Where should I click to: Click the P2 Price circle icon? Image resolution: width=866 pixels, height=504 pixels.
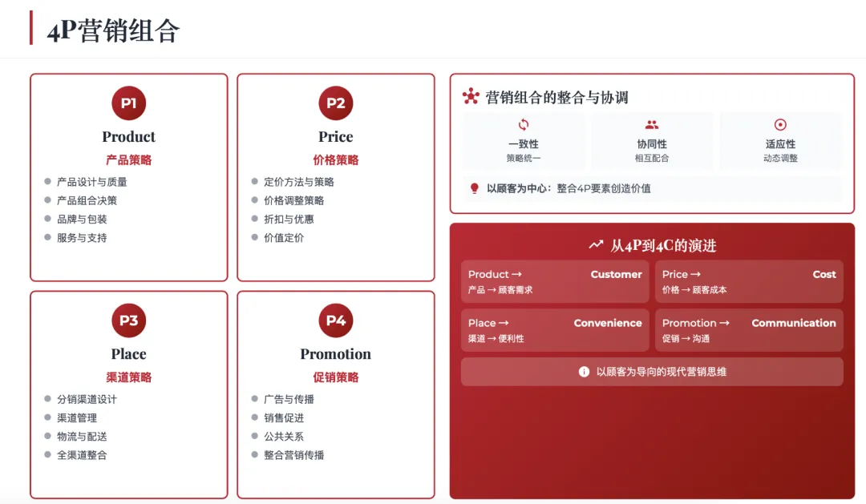335,103
